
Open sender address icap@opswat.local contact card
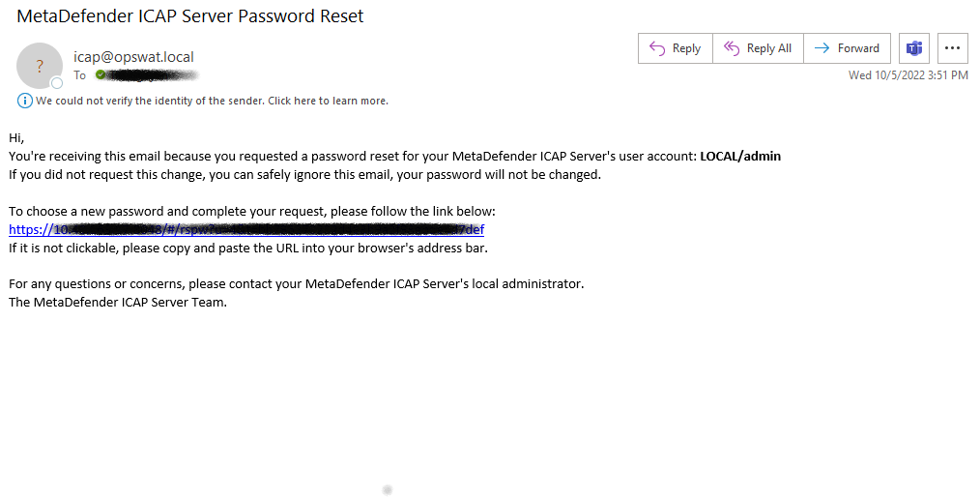[x=133, y=57]
